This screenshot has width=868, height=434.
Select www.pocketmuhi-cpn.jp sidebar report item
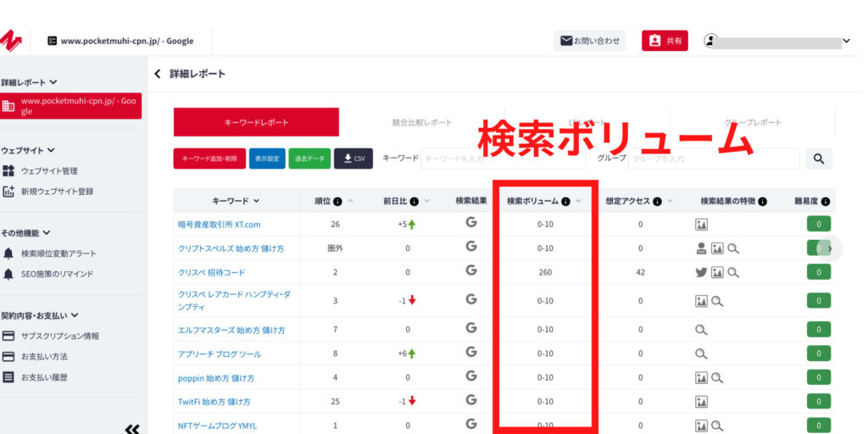[71, 106]
